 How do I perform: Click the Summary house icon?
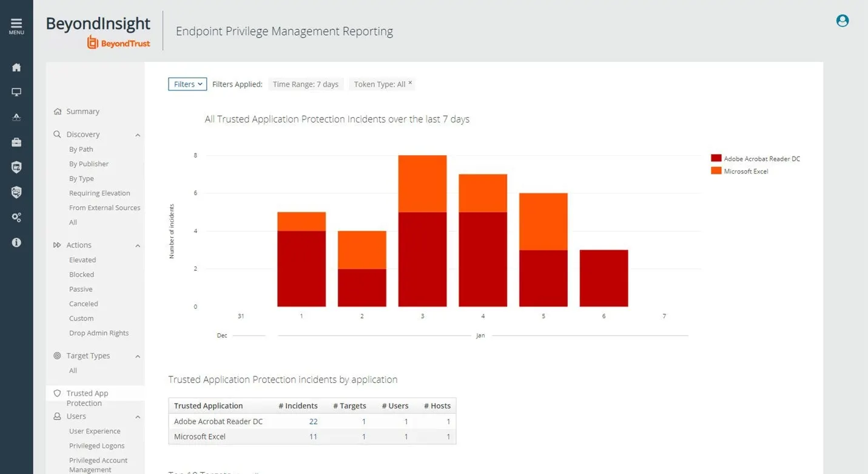[58, 112]
